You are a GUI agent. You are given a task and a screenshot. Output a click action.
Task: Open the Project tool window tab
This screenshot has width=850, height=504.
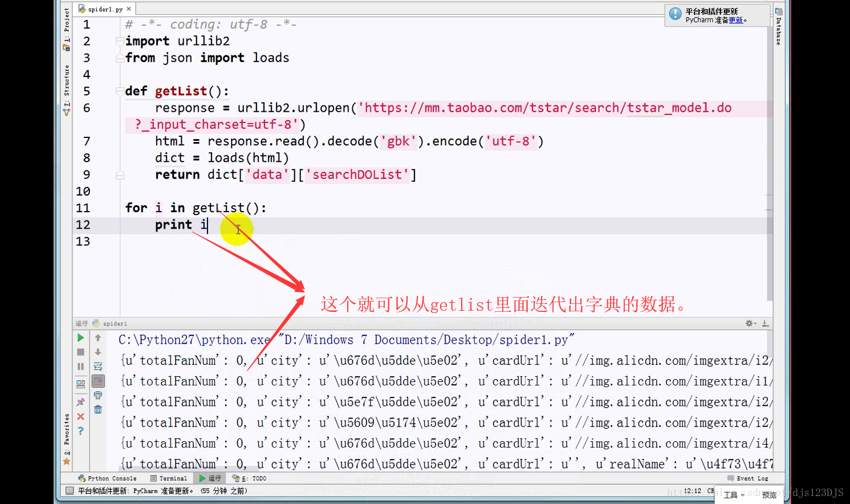[x=67, y=29]
